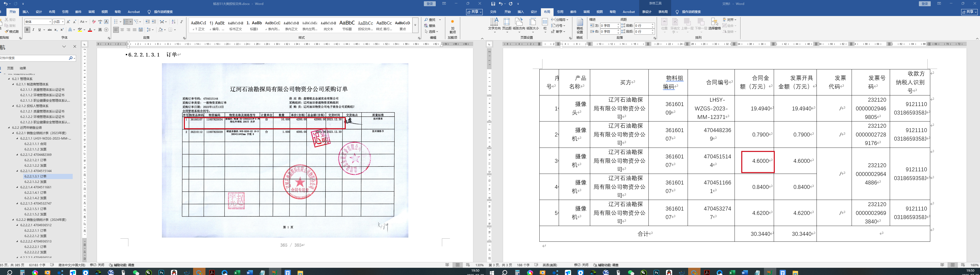Image resolution: width=980 pixels, height=275 pixels.
Task: Open the font size dropdown showing 小四
Action: 63,22
